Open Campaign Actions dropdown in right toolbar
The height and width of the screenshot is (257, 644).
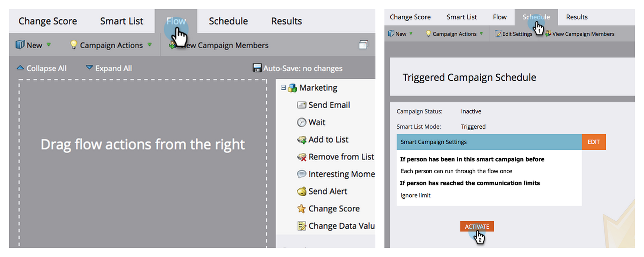[454, 34]
